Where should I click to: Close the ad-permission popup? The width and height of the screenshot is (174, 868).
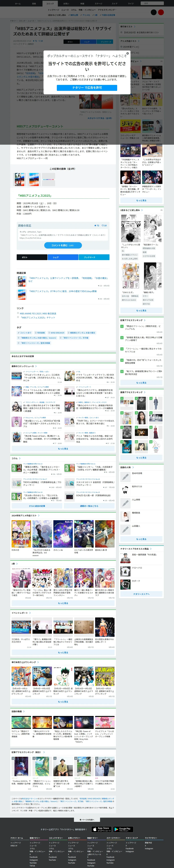click(127, 53)
